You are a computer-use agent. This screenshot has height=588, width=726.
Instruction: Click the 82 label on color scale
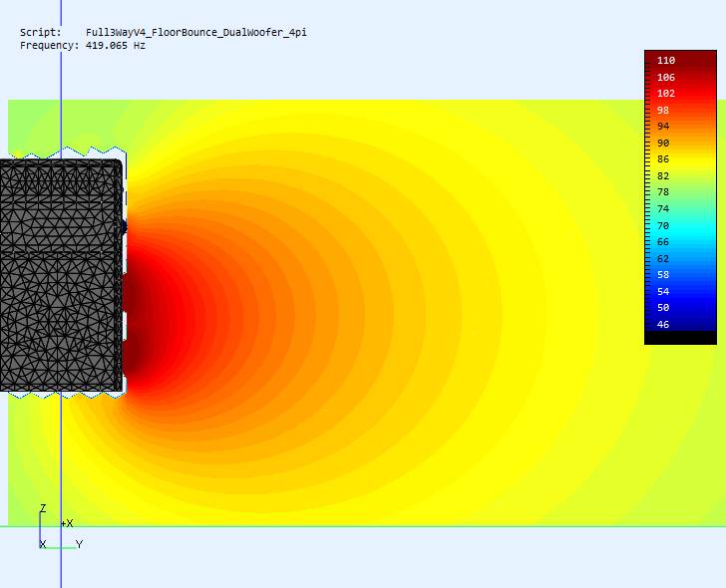663,175
